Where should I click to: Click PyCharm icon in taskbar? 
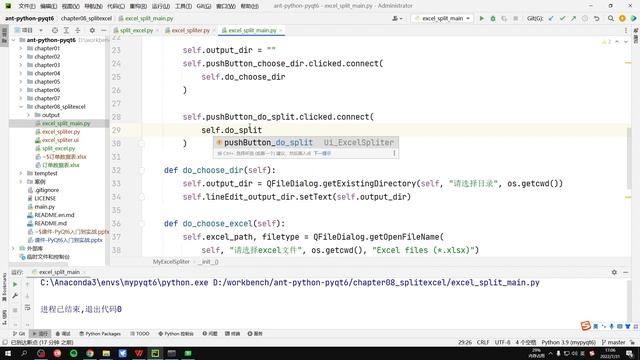155,353
